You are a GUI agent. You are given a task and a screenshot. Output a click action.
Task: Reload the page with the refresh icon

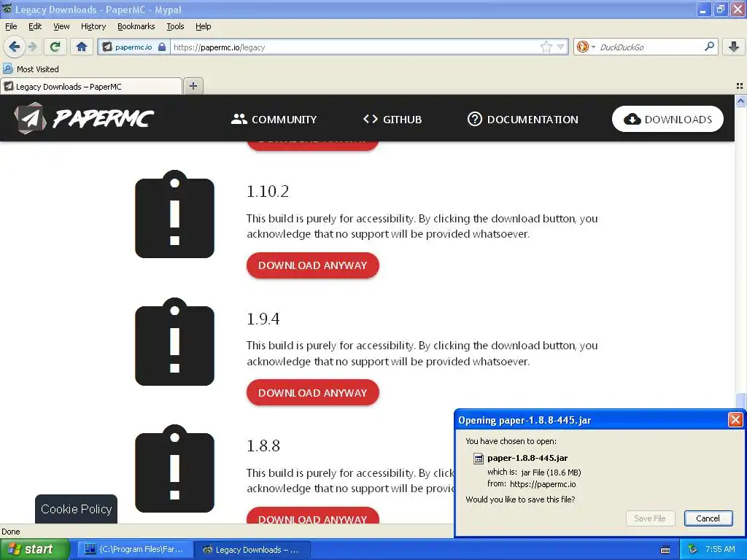[55, 47]
